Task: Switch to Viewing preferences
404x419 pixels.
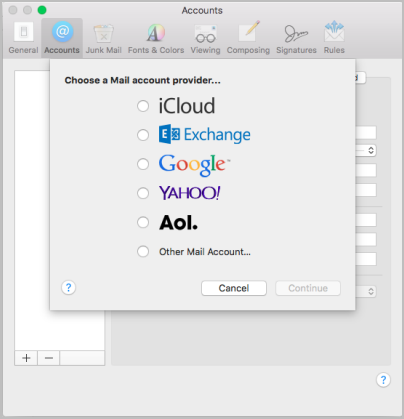Action: [205, 38]
